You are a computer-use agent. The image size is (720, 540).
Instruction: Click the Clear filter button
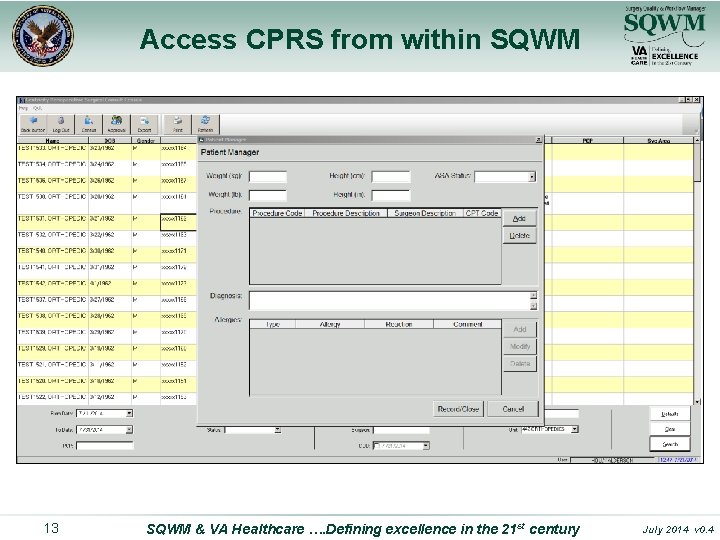pos(669,429)
